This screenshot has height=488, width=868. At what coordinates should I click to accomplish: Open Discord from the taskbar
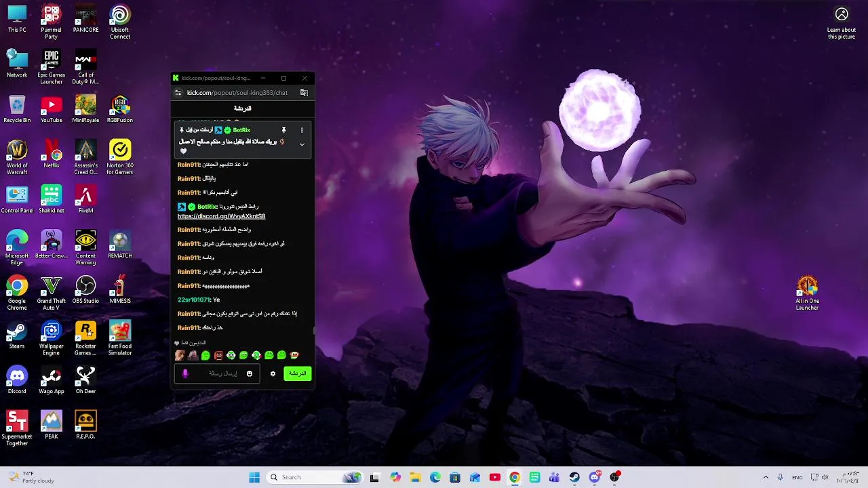click(595, 477)
